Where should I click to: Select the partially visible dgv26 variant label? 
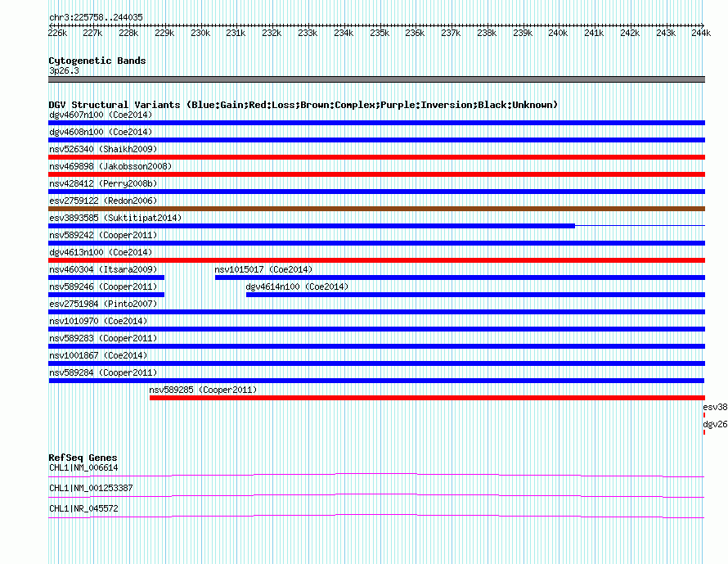pyautogui.click(x=715, y=424)
